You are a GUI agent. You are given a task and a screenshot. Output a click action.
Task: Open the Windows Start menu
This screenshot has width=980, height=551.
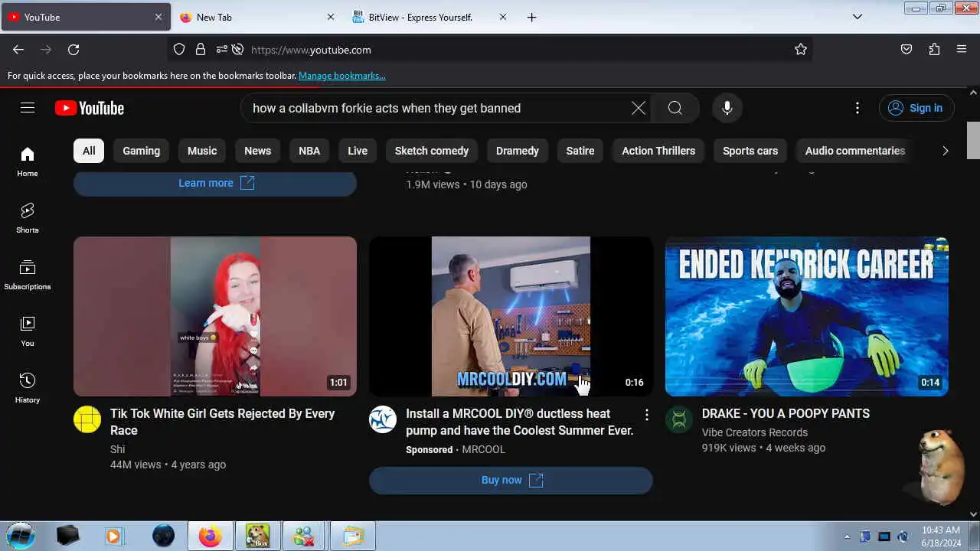tap(20, 536)
